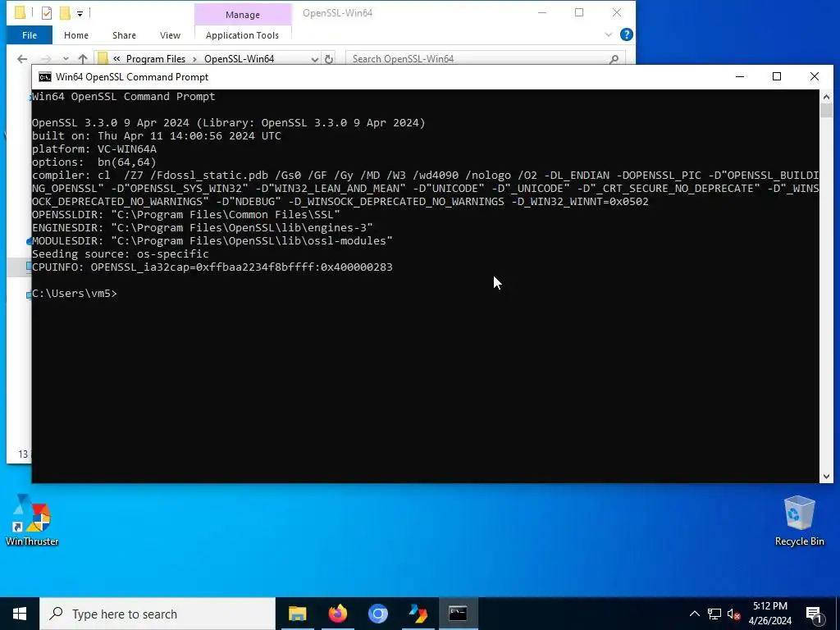Open the notification center icon
The height and width of the screenshot is (630, 840).
pos(814,614)
